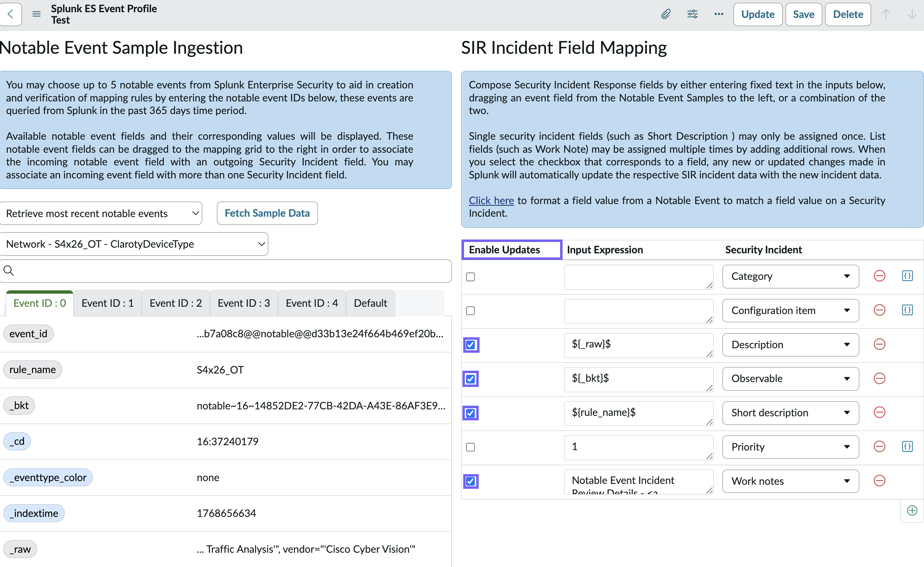The height and width of the screenshot is (567, 924).
Task: Click the _eventtype_color field chip
Action: pos(48,477)
